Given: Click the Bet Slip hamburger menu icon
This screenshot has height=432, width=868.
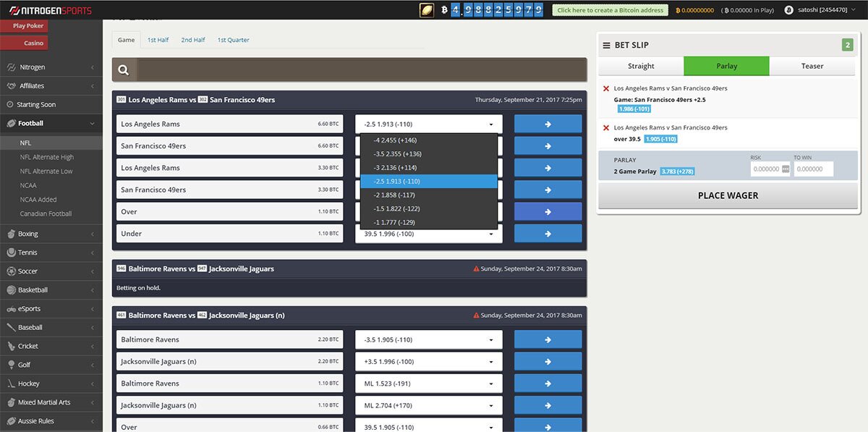Looking at the screenshot, I should click(606, 45).
